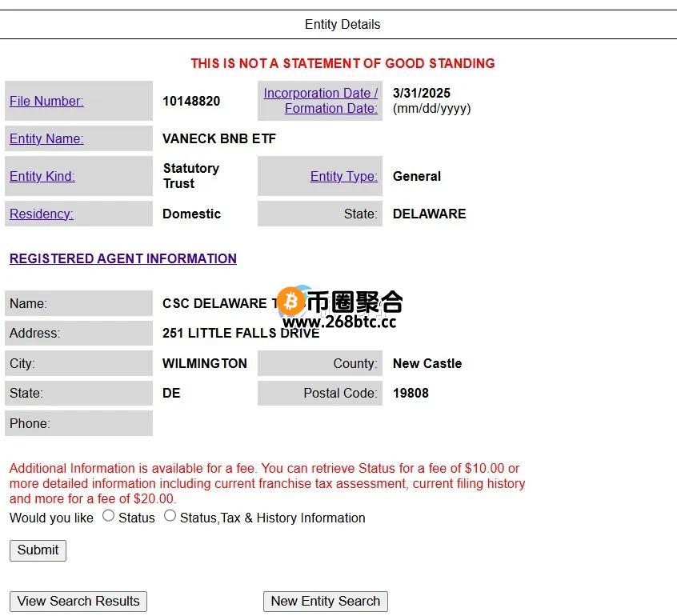Open the File Number help link
677x616 pixels.
tap(46, 101)
